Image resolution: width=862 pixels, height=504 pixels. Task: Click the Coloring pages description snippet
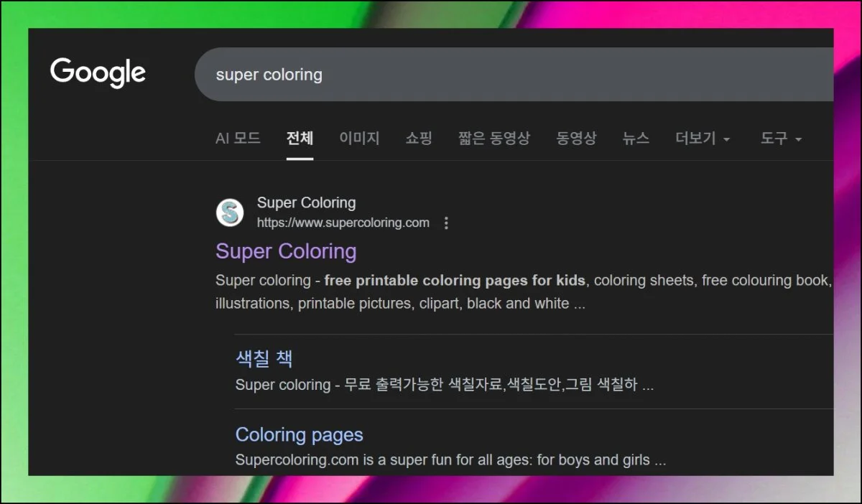point(450,460)
